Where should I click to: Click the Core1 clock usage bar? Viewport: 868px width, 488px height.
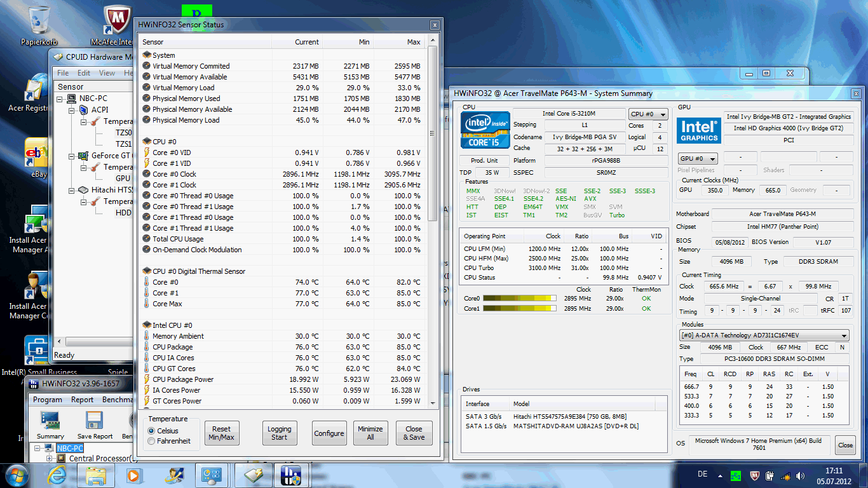520,308
